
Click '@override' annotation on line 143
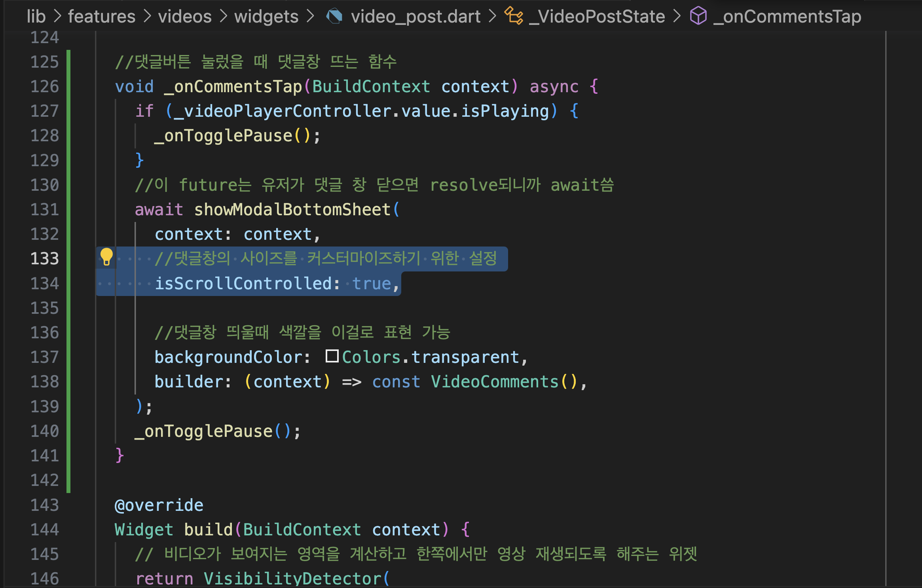pyautogui.click(x=159, y=505)
